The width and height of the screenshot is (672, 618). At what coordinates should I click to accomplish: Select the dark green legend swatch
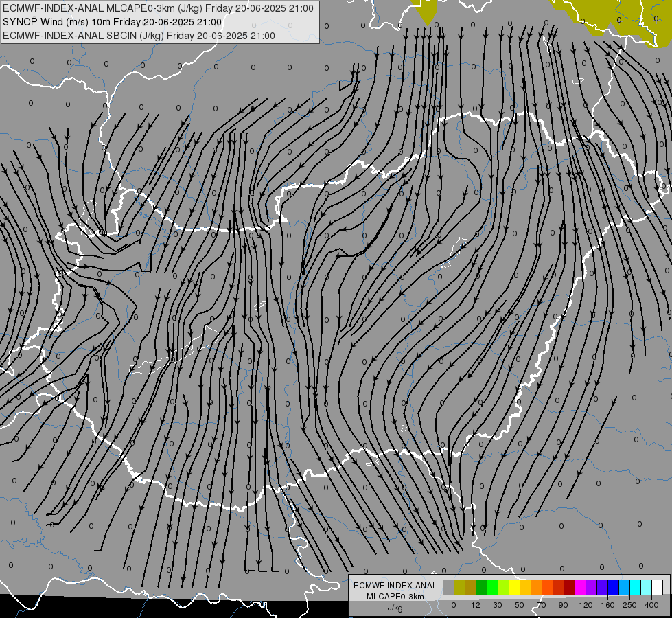click(x=481, y=588)
